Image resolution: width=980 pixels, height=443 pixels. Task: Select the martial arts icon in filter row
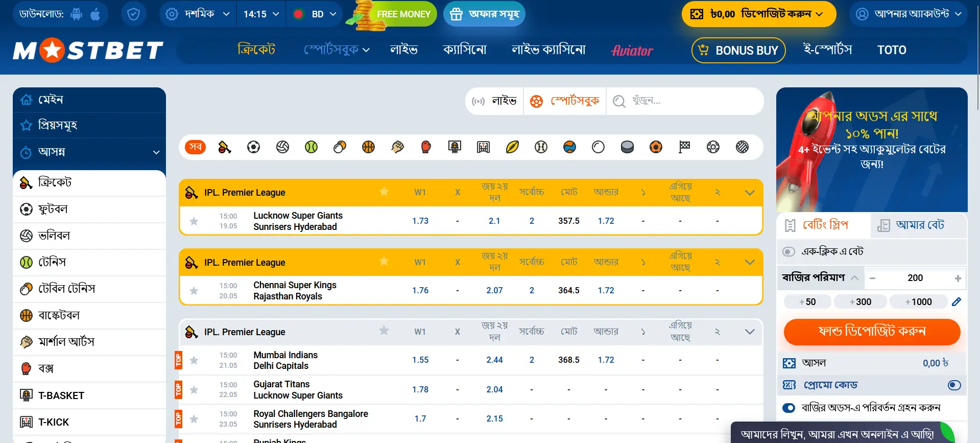click(397, 147)
